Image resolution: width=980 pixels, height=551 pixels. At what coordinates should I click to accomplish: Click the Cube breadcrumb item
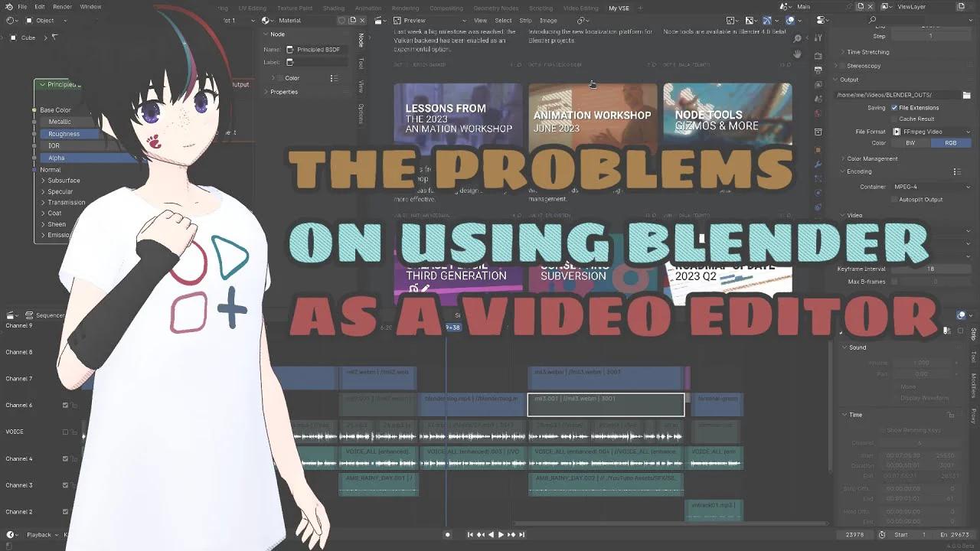[x=23, y=37]
